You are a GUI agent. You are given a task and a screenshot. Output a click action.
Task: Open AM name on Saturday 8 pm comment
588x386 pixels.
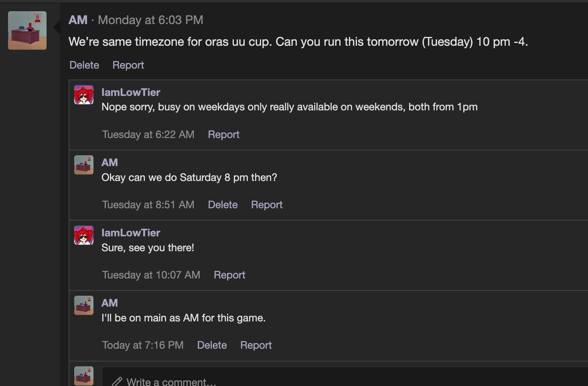point(109,163)
